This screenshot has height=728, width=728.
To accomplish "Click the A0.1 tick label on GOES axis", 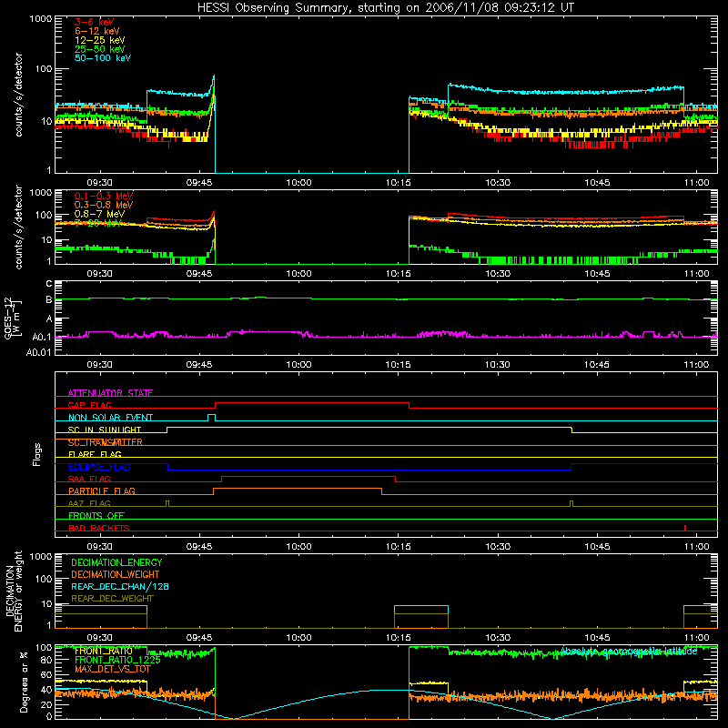I will [x=42, y=337].
